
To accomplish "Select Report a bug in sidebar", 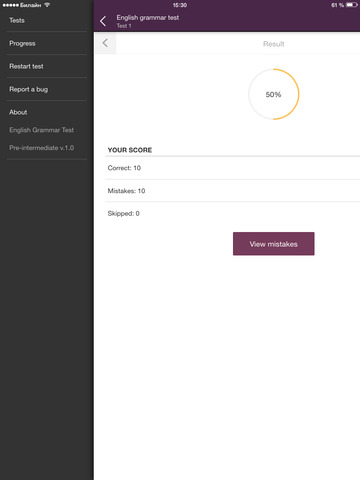I will tap(28, 89).
